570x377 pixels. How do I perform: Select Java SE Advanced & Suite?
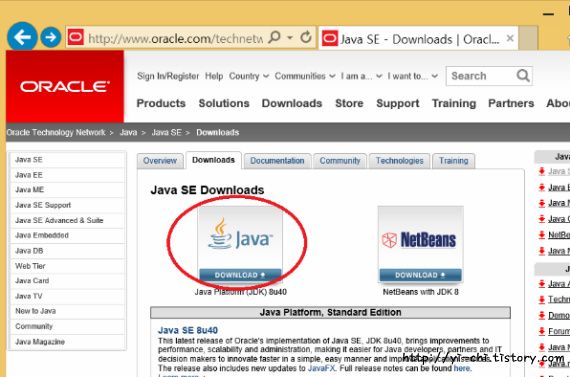pos(68,220)
